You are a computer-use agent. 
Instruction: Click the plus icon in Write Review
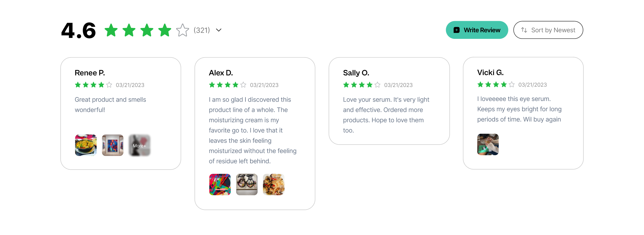456,30
